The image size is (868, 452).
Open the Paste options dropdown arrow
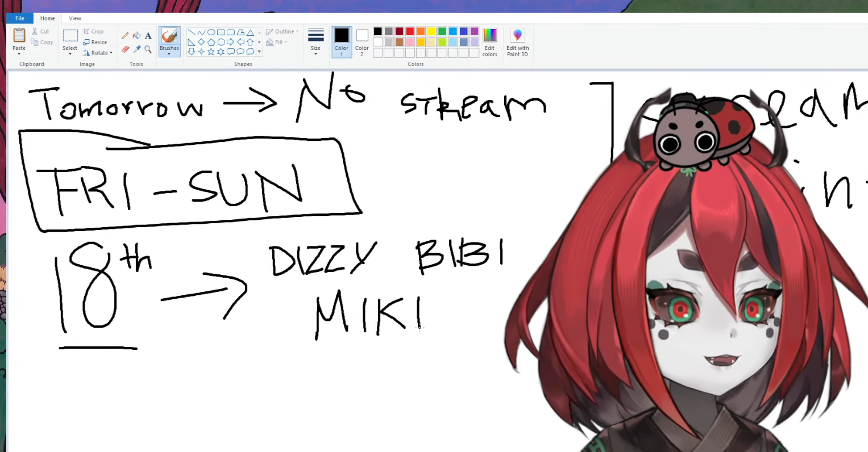19,55
